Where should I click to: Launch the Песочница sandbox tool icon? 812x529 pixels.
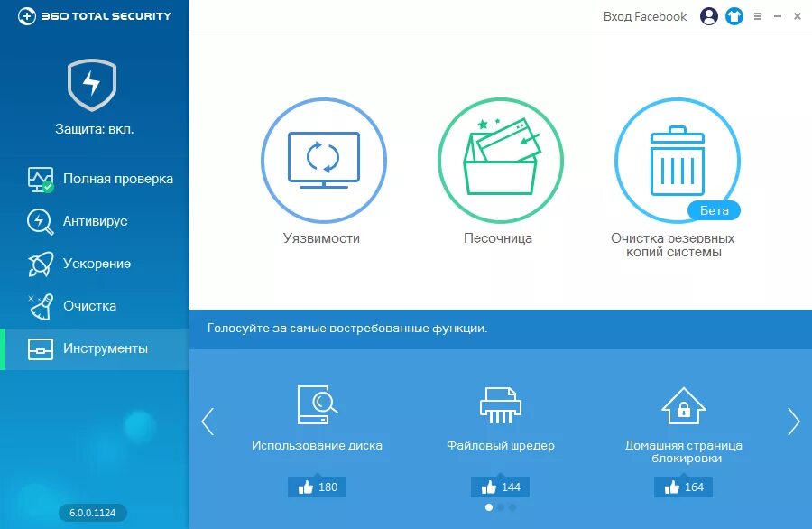[x=500, y=161]
